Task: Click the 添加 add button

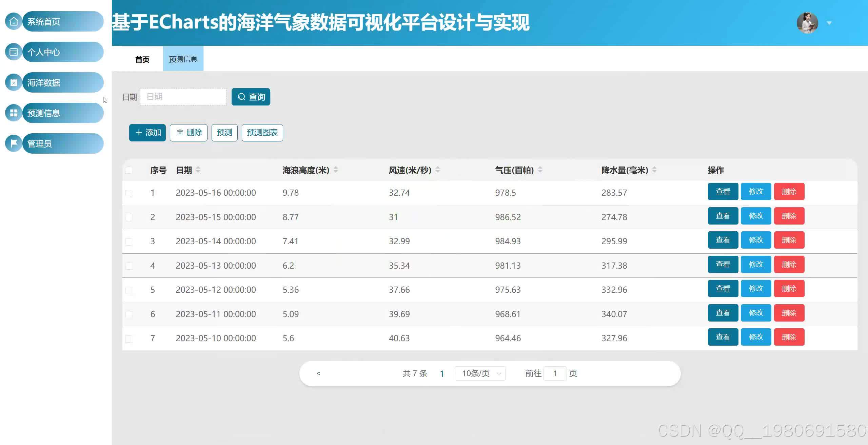Action: click(x=147, y=133)
